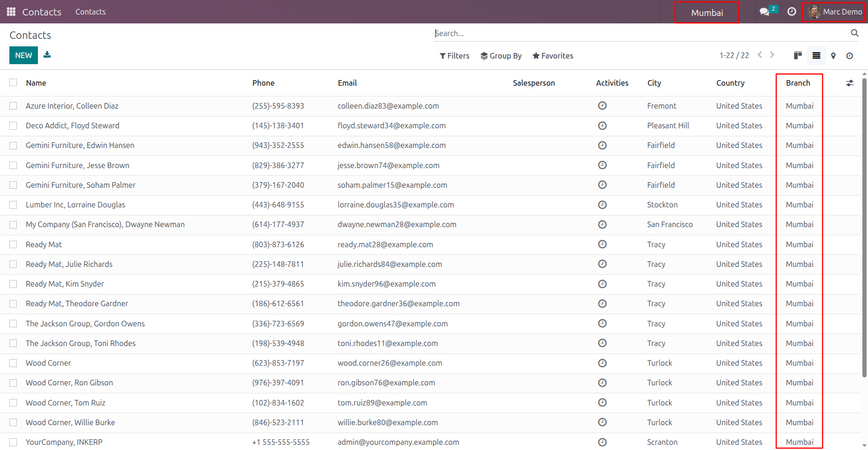Click activity clock for Ready Mat, Kim Snyder
This screenshot has height=450, width=868.
[x=603, y=284]
